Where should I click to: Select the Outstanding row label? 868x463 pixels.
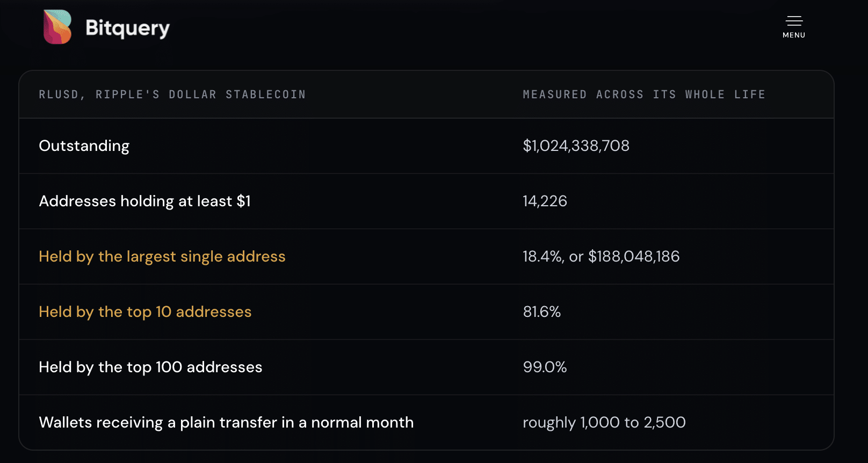[x=84, y=146]
